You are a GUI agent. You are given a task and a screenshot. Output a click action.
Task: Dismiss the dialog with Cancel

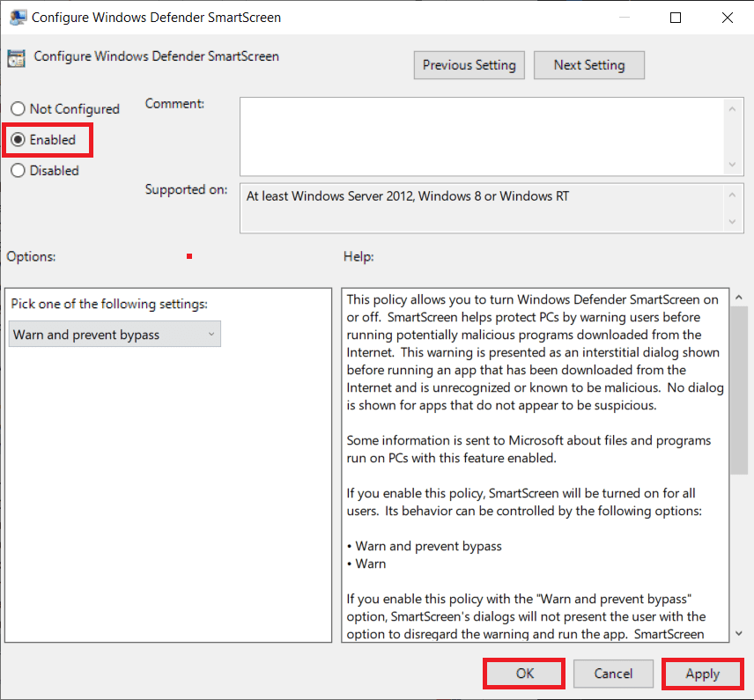coord(613,673)
